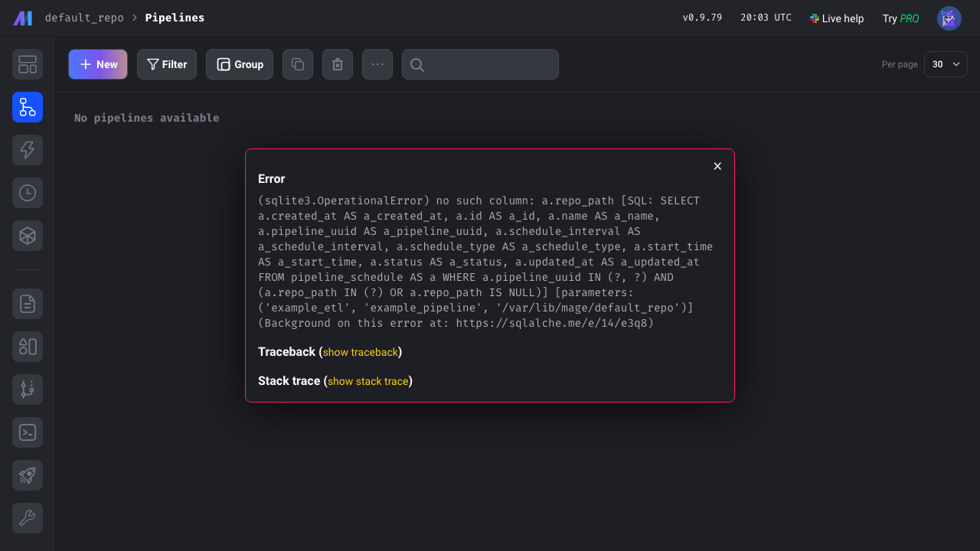980x551 pixels.
Task: Click the 20:03 UTC time display
Action: (x=766, y=18)
